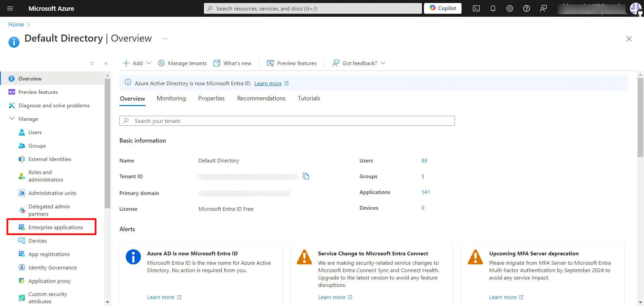This screenshot has height=306, width=644.
Task: Click the account avatar picture
Action: (x=636, y=8)
